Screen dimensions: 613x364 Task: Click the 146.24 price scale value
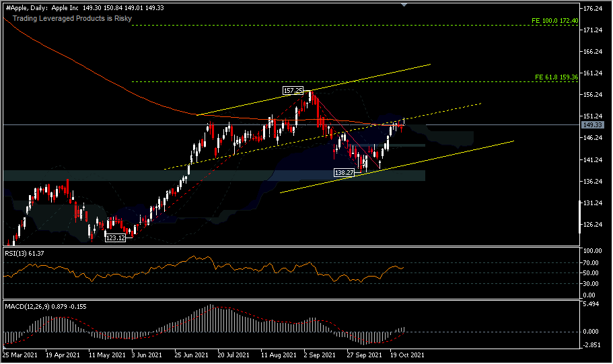(x=592, y=138)
